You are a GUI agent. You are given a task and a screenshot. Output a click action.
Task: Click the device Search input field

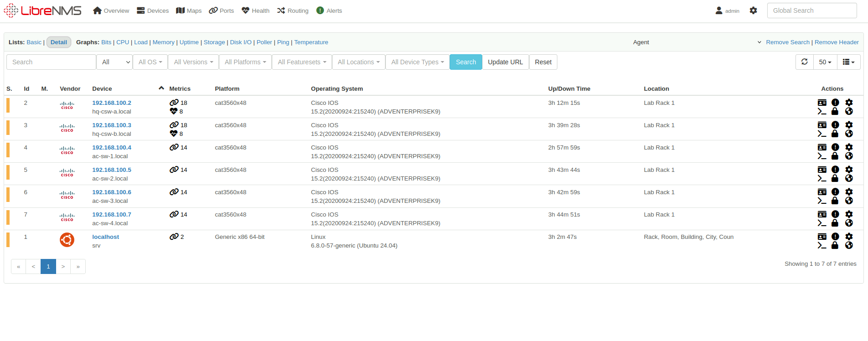tap(51, 62)
